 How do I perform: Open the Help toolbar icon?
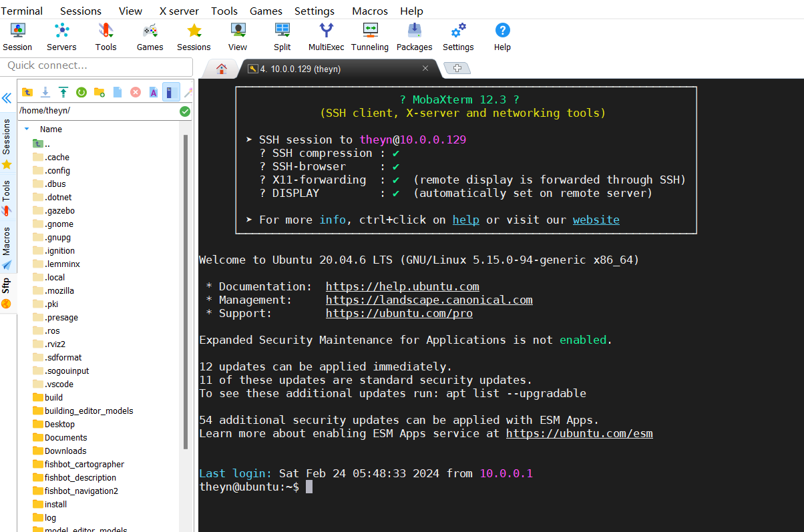(x=502, y=37)
